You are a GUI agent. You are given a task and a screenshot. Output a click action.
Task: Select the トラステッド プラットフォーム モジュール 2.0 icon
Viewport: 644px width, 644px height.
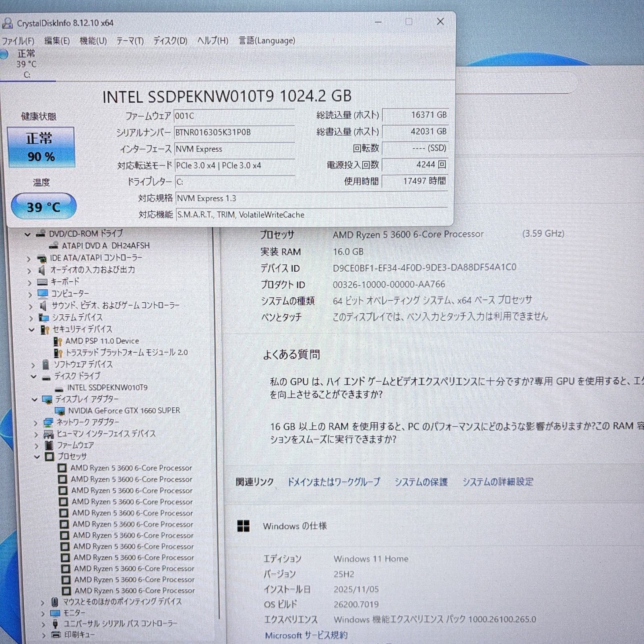pyautogui.click(x=57, y=352)
